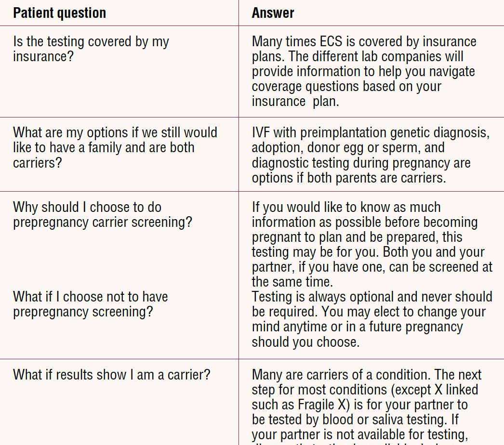Click the answer beginning "Many times ECS"

point(364,71)
